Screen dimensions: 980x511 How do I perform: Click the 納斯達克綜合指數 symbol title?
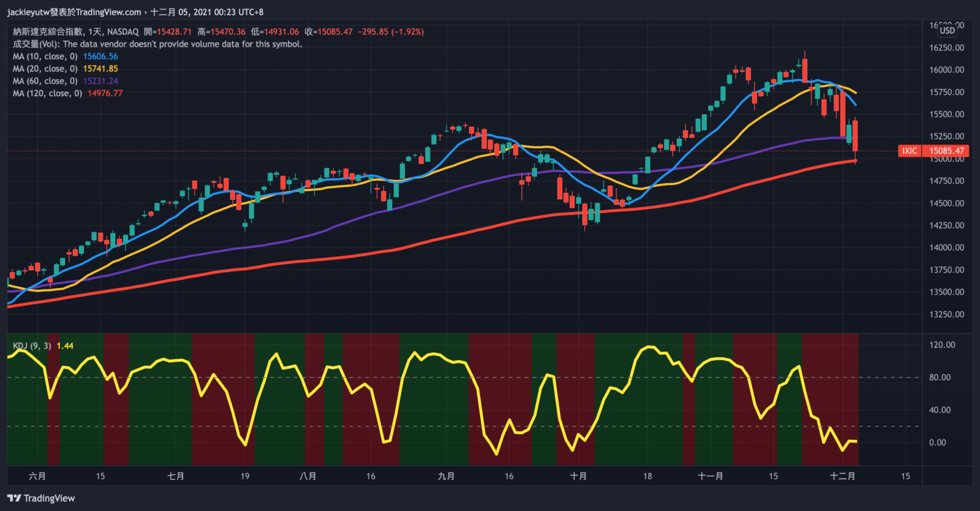pyautogui.click(x=48, y=32)
